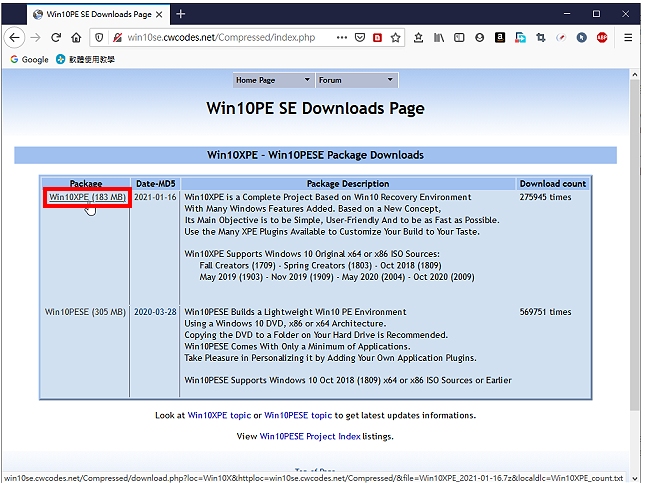Click the Download count column header
The height and width of the screenshot is (483, 645).
click(552, 183)
